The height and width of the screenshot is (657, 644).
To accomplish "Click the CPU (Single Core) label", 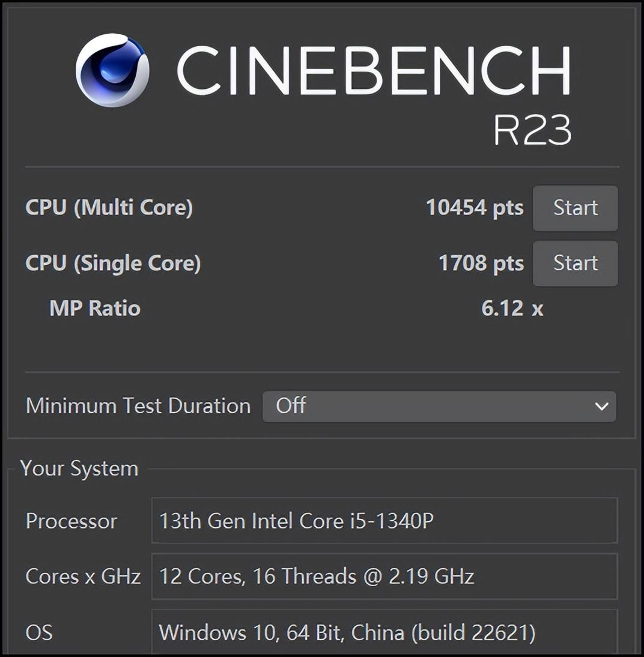I will click(113, 264).
